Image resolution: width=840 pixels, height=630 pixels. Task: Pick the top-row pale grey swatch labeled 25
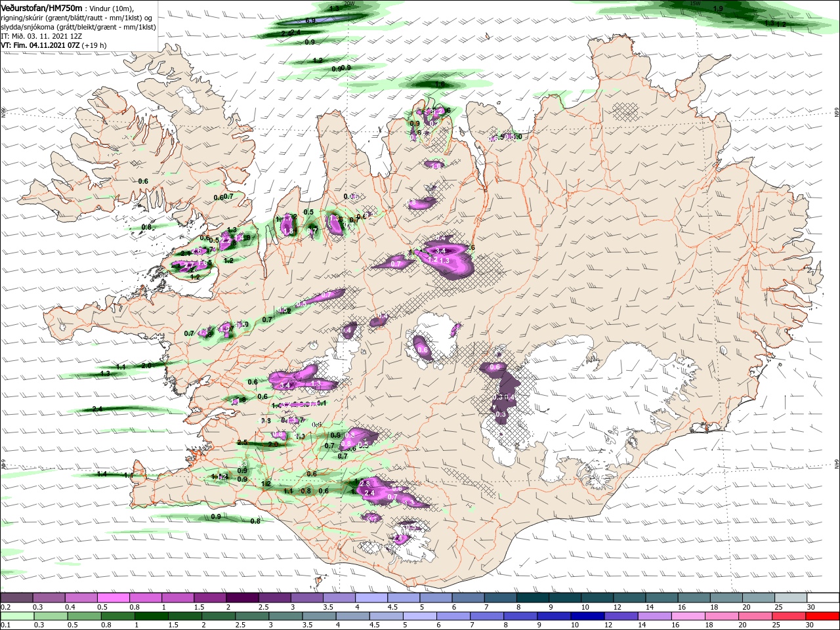[790, 598]
